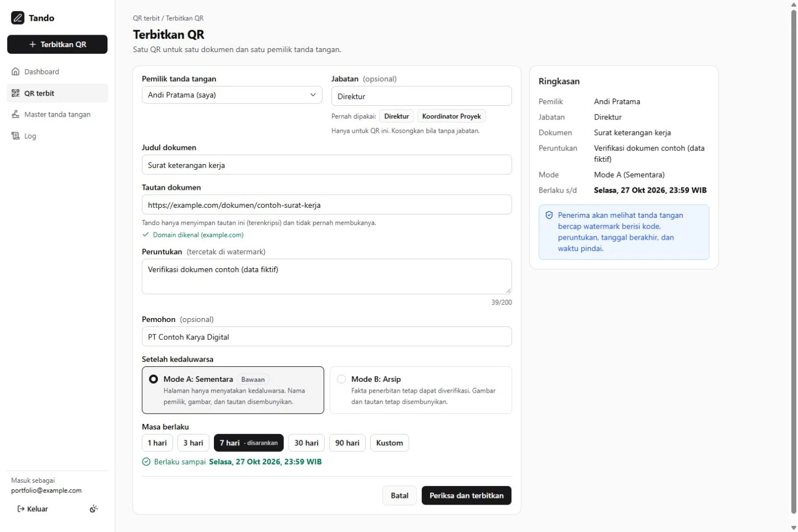Click the Log scroll icon
The width and height of the screenshot is (798, 532).
click(16, 136)
